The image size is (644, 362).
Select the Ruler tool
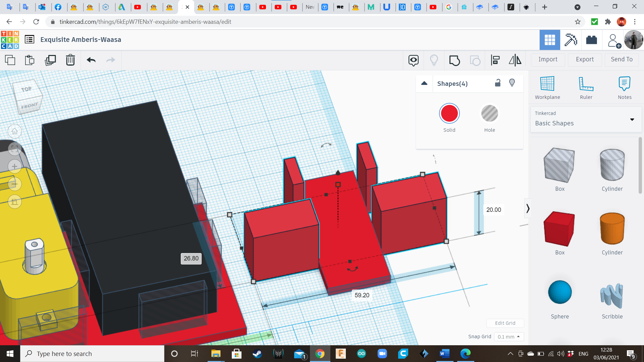586,87
